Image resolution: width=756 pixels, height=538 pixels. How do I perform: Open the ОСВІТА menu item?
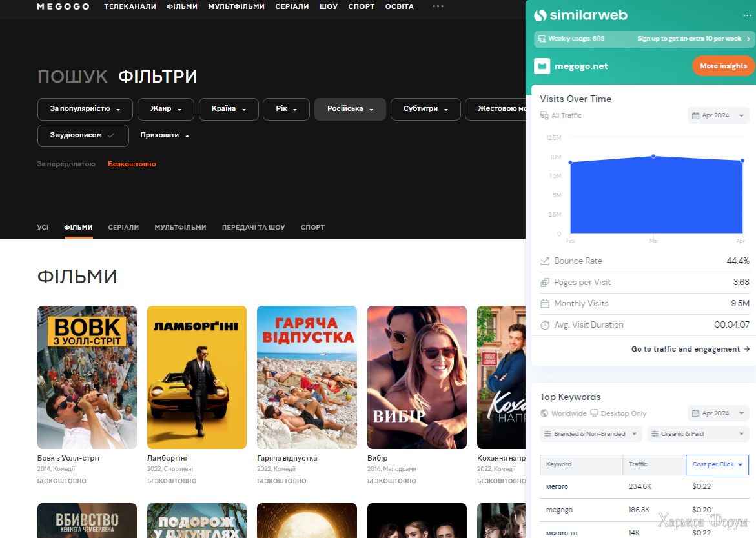(400, 6)
